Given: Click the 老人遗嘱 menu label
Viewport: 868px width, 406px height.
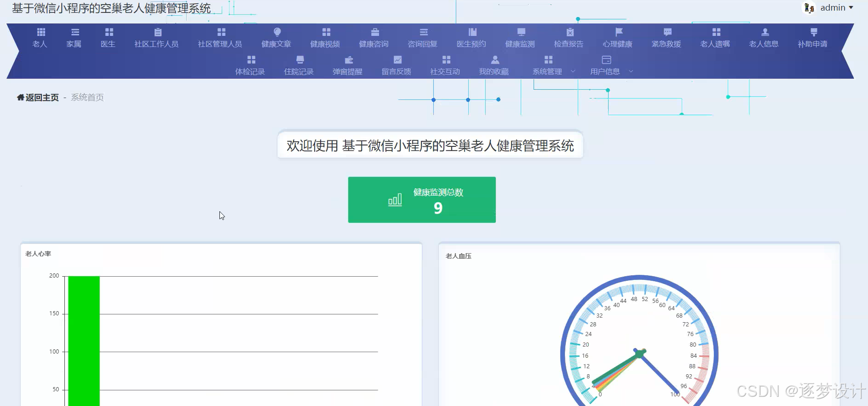Looking at the screenshot, I should 715,44.
